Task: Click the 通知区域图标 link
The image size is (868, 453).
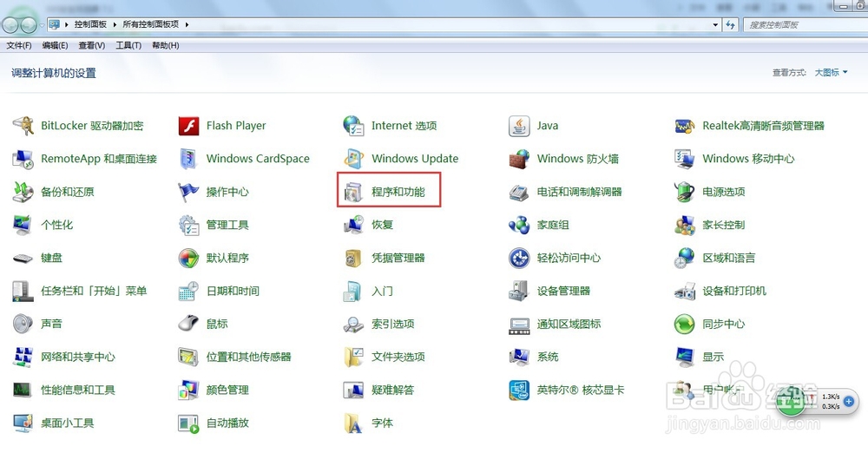Action: pos(569,324)
